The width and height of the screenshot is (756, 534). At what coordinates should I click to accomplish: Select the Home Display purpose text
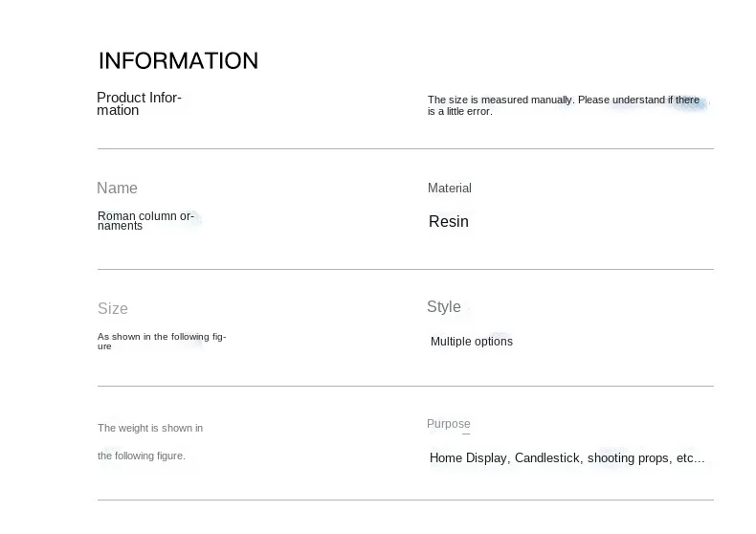(x=468, y=457)
